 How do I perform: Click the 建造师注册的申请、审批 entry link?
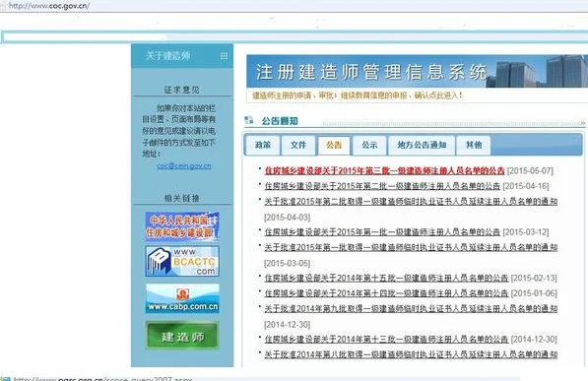point(357,95)
